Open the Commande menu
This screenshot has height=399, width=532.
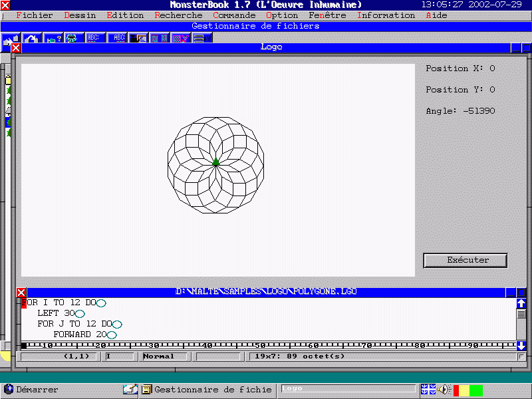click(x=234, y=15)
